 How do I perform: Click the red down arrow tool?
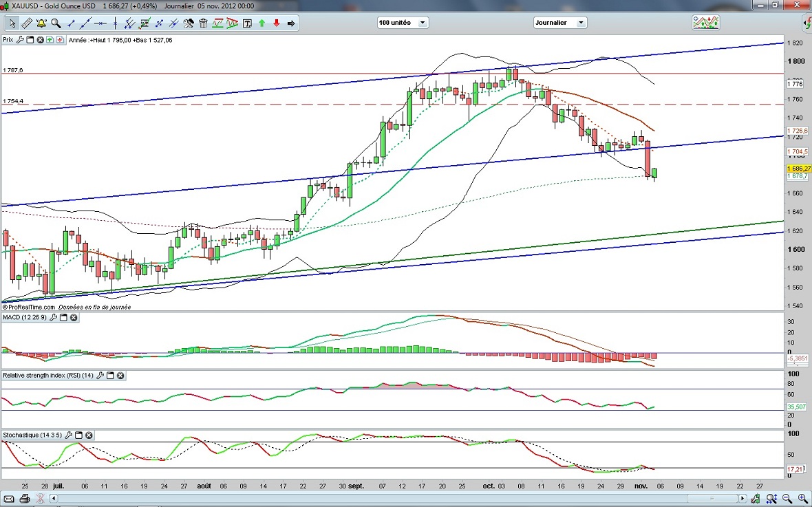pyautogui.click(x=277, y=23)
